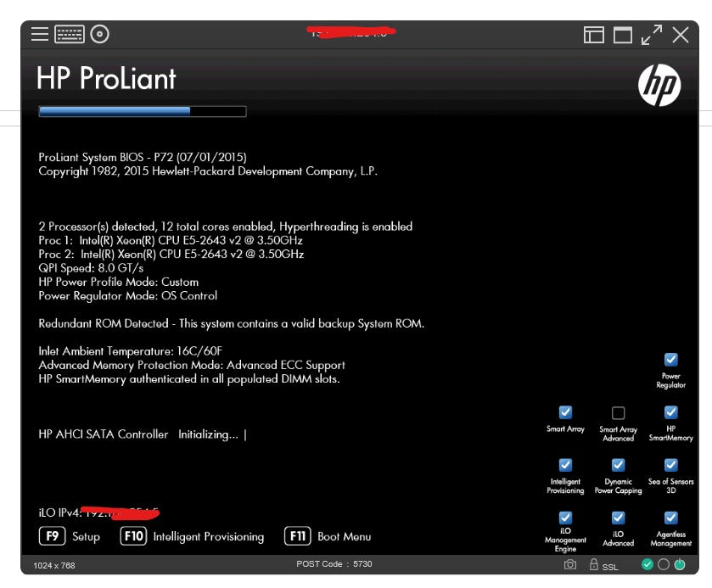Screen dimensions: 712x588
Task: Click the iLO IPv4 address line
Action: (x=98, y=512)
